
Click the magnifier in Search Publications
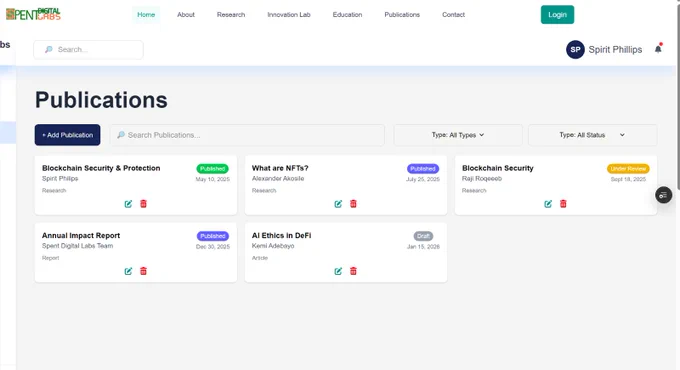[x=121, y=135]
